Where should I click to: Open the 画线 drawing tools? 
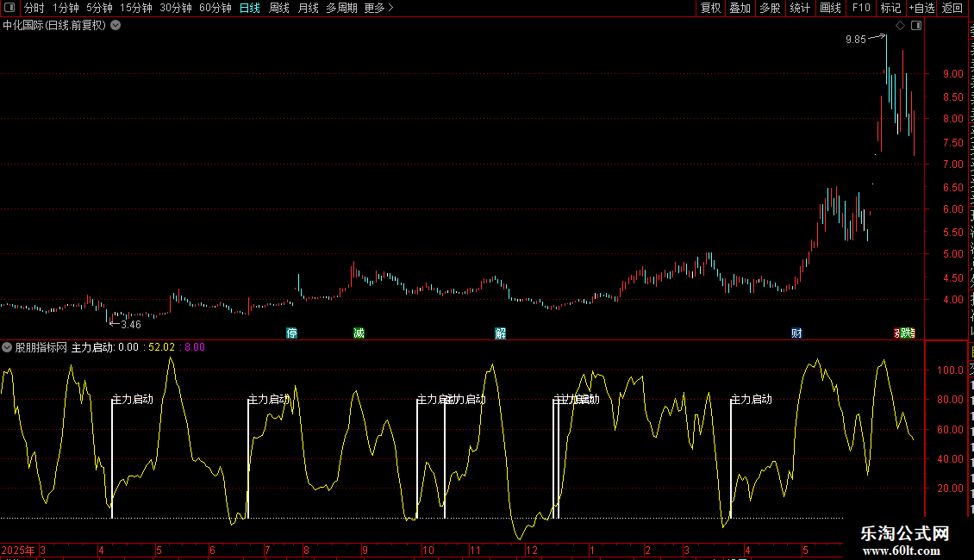(x=831, y=8)
